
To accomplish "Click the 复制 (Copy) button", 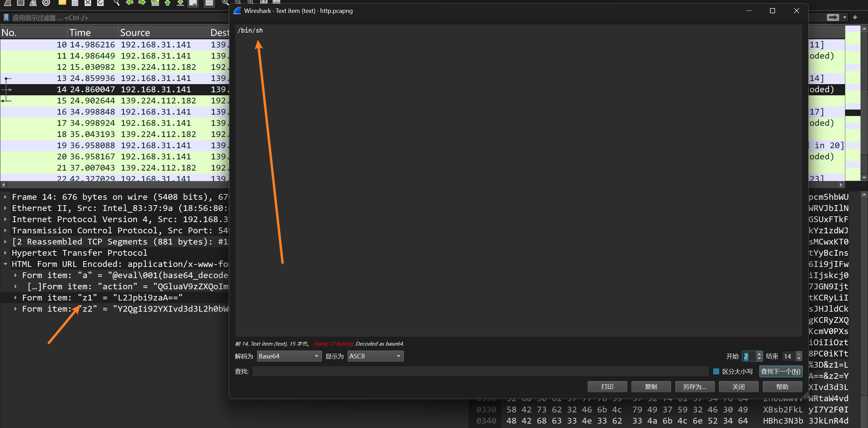I will pos(651,387).
